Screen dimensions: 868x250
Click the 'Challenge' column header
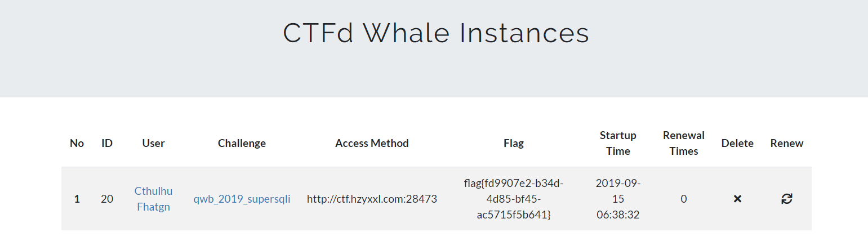click(x=242, y=143)
